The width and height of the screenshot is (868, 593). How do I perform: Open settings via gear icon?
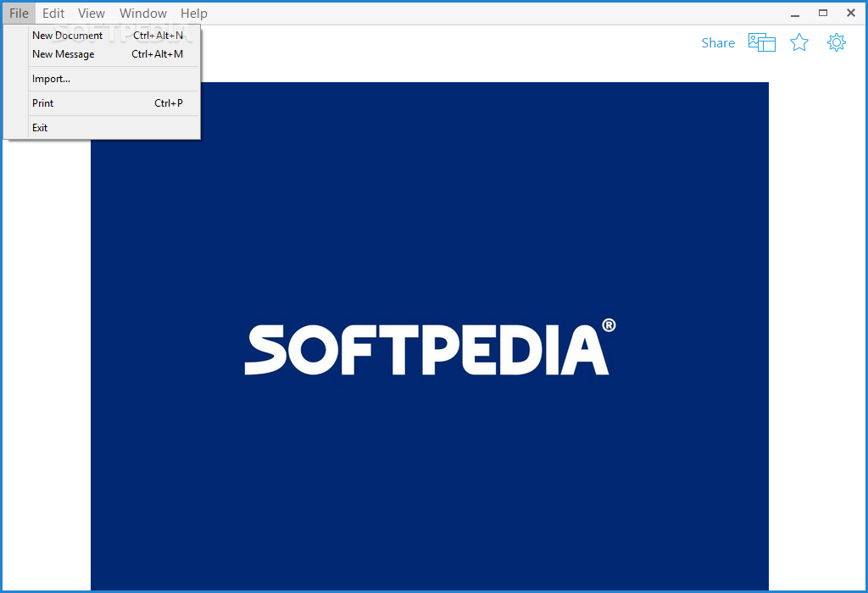[837, 42]
